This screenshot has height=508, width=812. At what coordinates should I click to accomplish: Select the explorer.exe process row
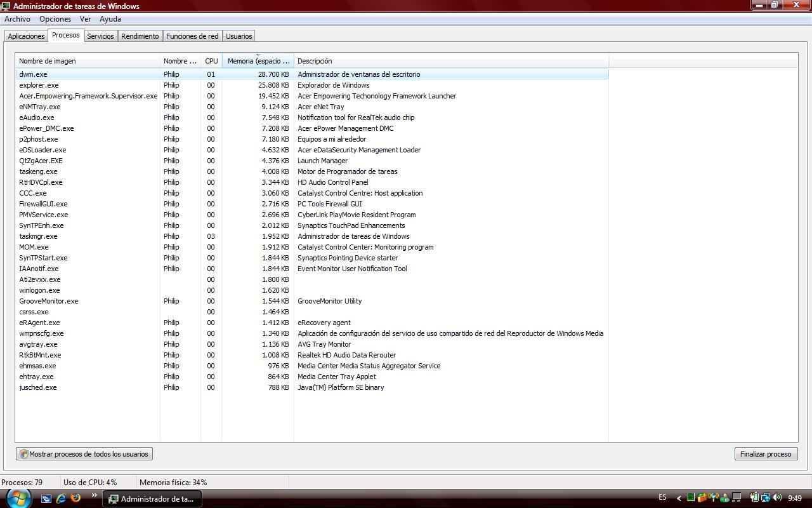tap(39, 85)
